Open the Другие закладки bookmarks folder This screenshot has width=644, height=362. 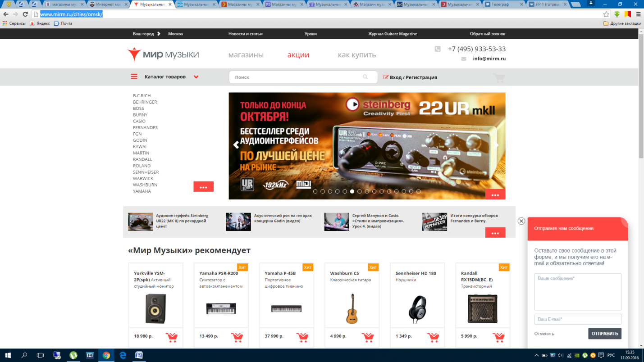(x=622, y=23)
